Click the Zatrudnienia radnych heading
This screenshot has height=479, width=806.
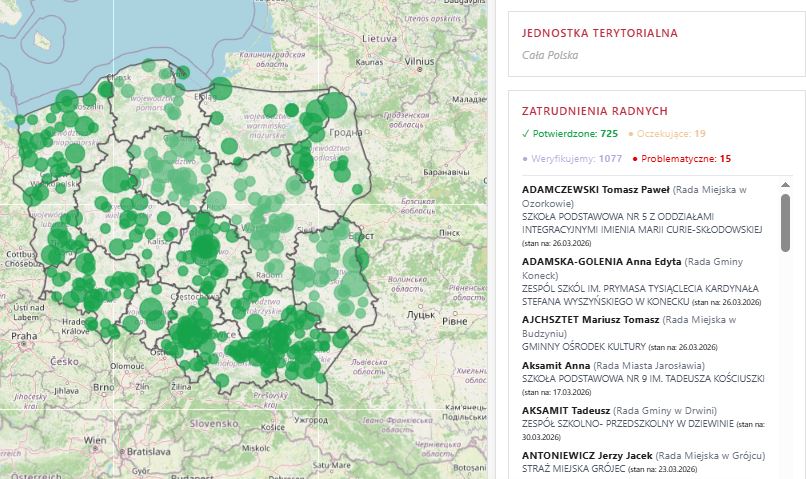click(x=595, y=111)
